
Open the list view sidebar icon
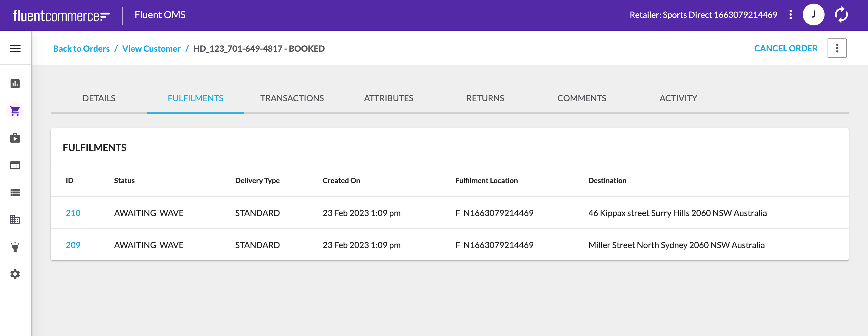point(15,193)
